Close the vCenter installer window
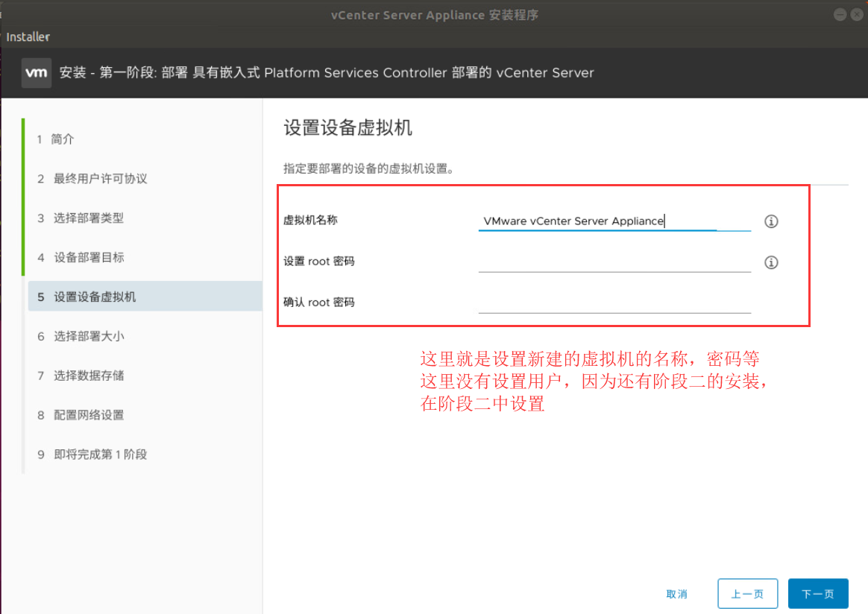 click(x=857, y=15)
